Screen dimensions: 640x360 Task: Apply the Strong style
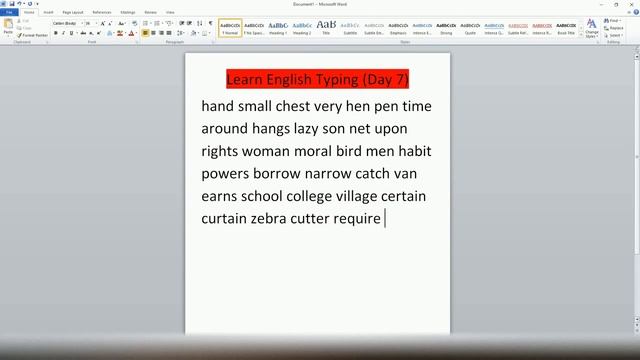point(446,28)
